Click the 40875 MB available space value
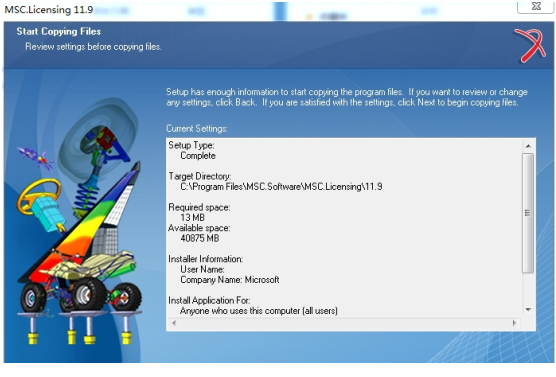This screenshot has width=556, height=377. (x=200, y=238)
